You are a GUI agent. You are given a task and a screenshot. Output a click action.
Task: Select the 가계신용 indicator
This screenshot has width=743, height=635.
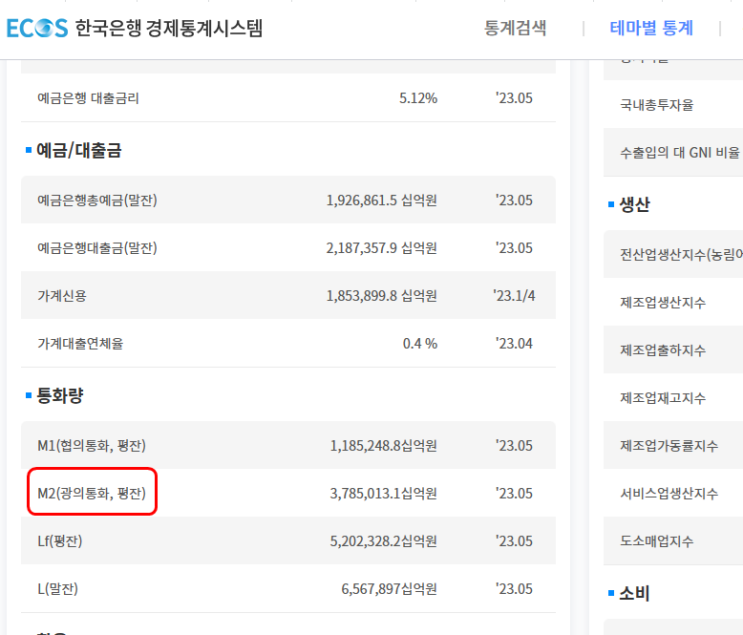62,296
